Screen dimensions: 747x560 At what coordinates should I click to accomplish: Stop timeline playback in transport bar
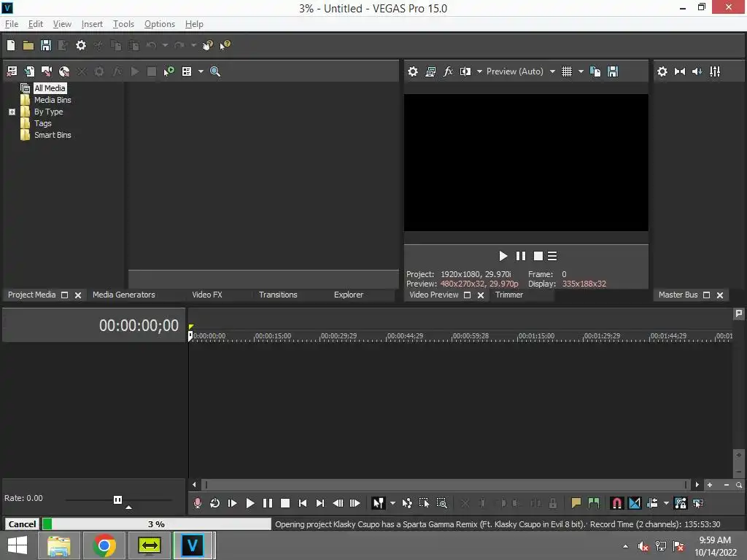coord(285,503)
